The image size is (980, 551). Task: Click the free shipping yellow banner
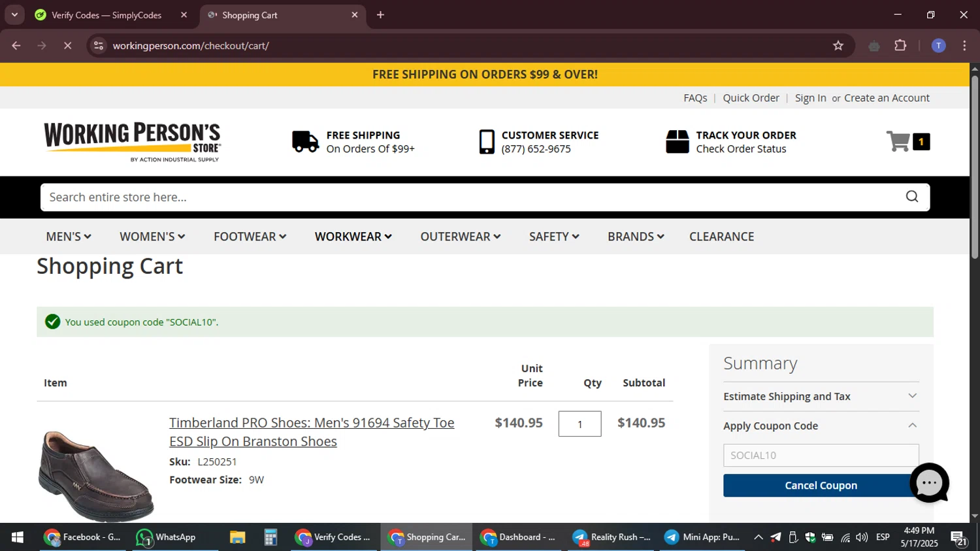click(x=485, y=75)
